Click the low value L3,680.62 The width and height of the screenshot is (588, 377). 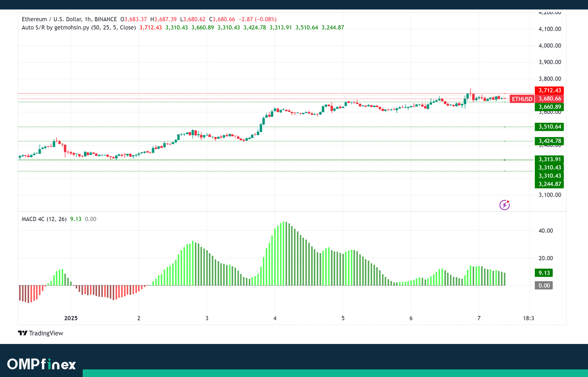pos(193,19)
